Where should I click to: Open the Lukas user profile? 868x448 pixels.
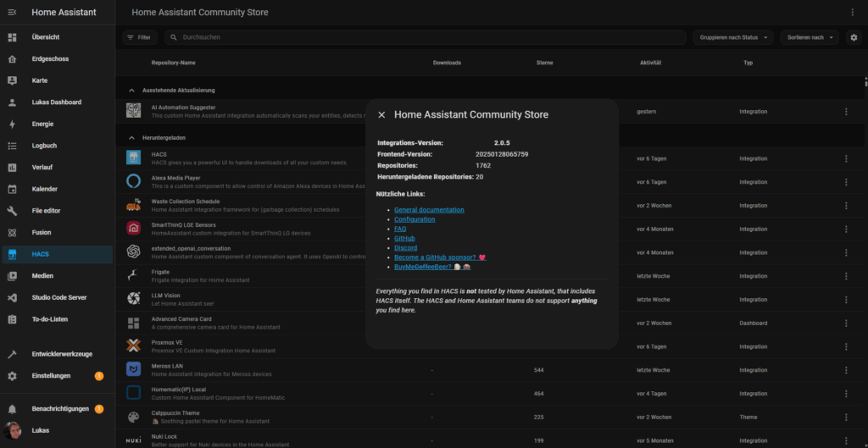click(x=58, y=430)
